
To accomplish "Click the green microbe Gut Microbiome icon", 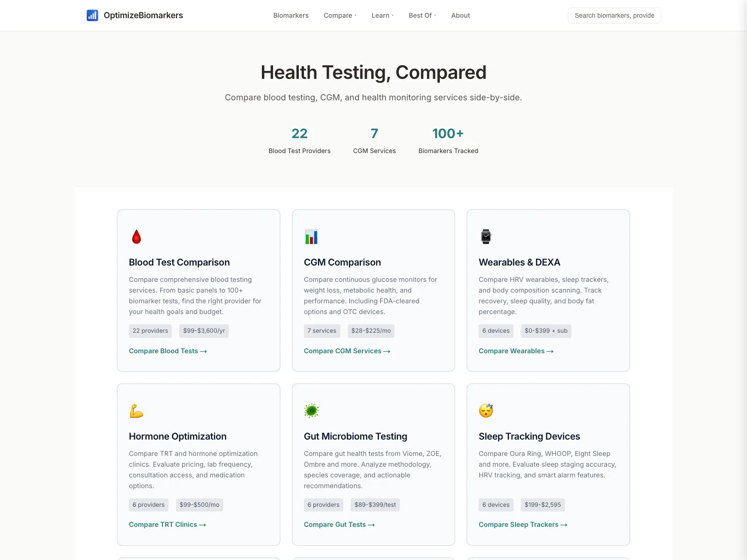I will coord(311,411).
